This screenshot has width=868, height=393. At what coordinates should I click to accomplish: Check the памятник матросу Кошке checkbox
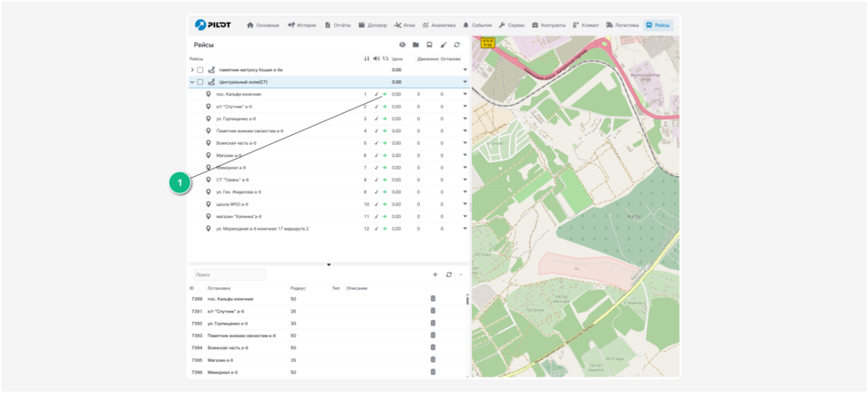pyautogui.click(x=199, y=70)
